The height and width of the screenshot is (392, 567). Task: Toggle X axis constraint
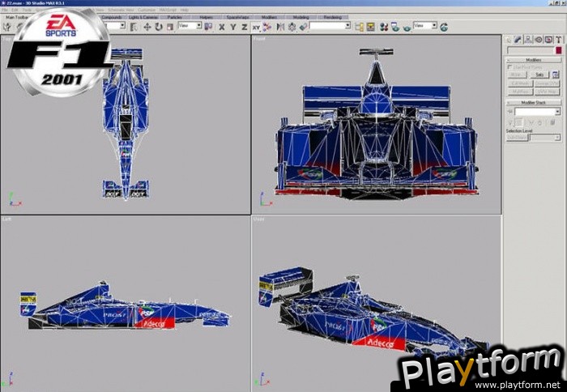coord(222,27)
